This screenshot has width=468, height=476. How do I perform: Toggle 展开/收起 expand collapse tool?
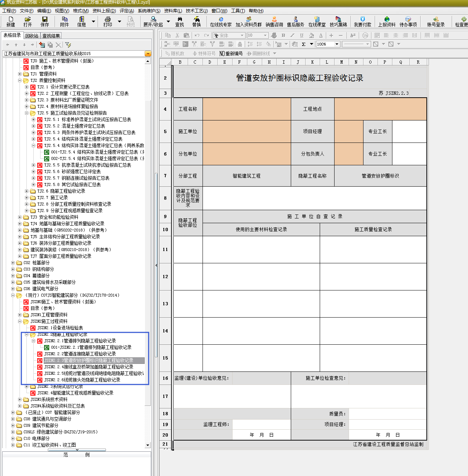[x=153, y=21]
